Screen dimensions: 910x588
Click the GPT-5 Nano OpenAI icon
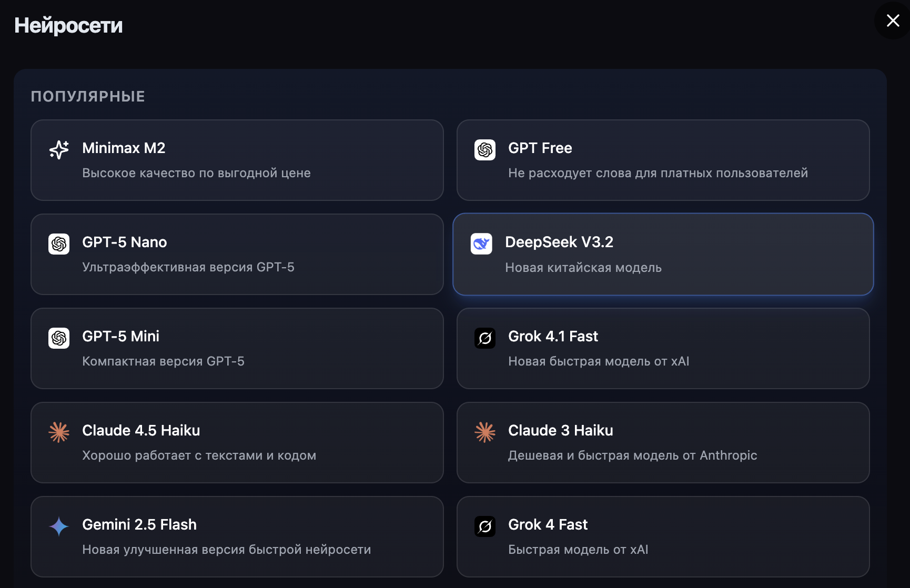pos(59,244)
